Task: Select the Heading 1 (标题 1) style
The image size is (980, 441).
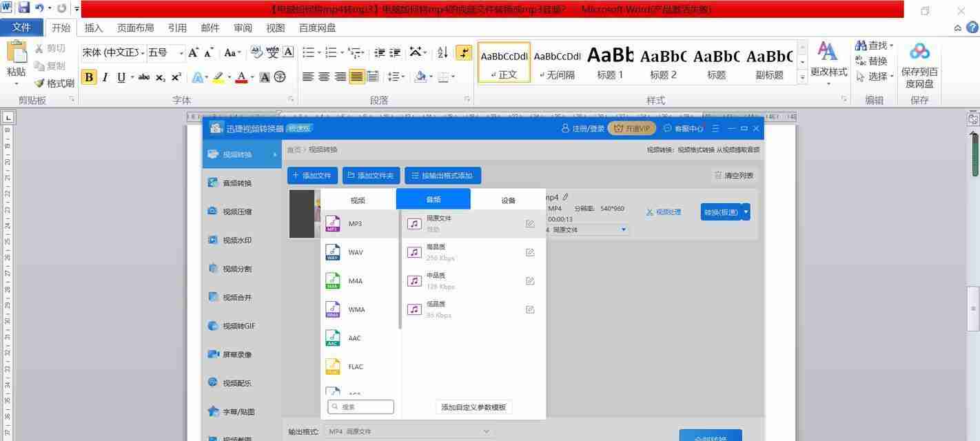Action: [x=610, y=62]
